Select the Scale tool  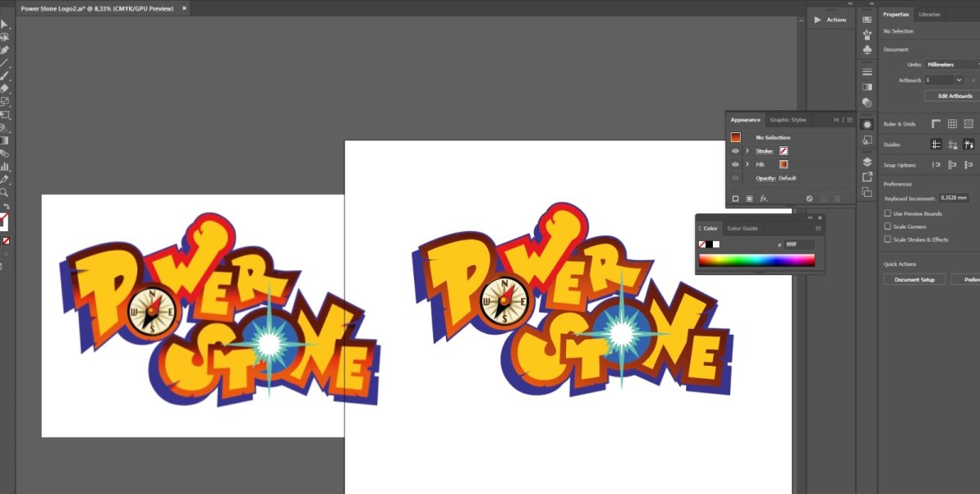[4, 101]
